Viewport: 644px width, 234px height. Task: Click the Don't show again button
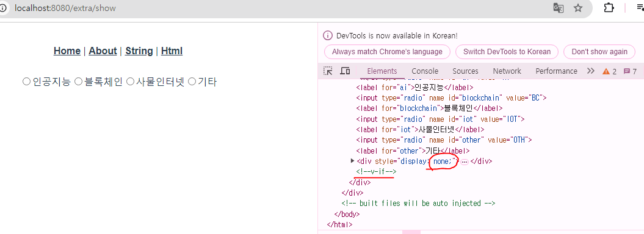coord(599,52)
